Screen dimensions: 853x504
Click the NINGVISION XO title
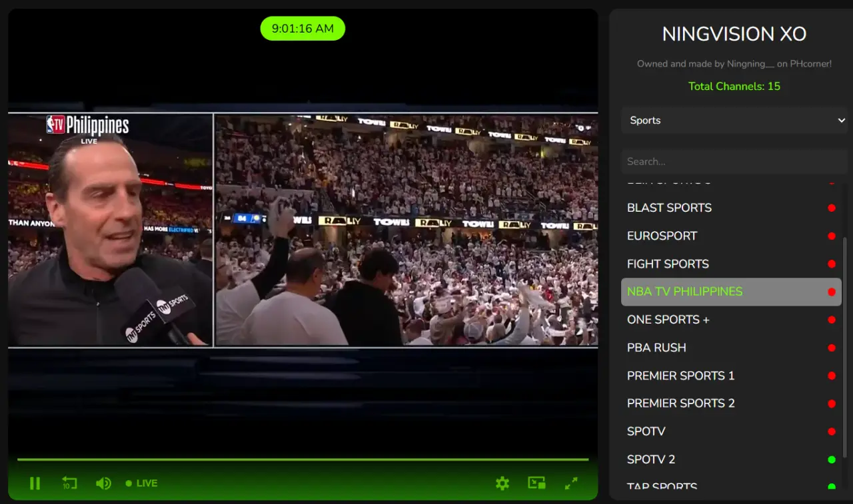click(x=734, y=34)
